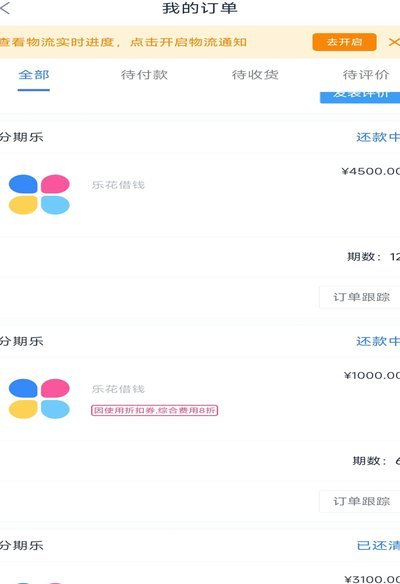Image resolution: width=400 pixels, height=584 pixels.
Task: Tap 还款中 status of ¥1000 order
Action: point(378,341)
